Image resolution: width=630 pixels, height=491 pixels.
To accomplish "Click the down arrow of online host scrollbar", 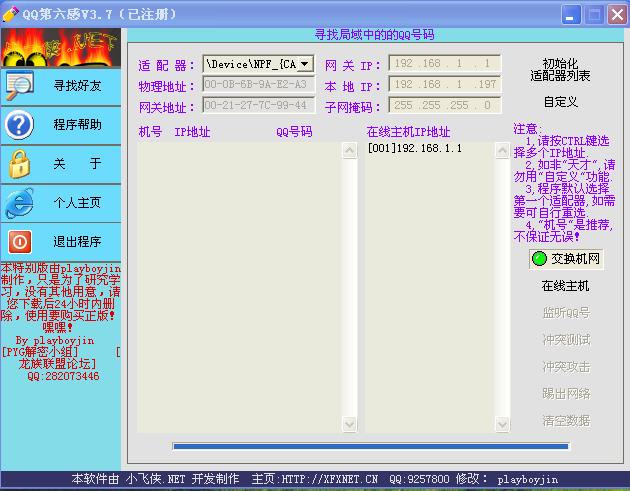I will pos(502,424).
